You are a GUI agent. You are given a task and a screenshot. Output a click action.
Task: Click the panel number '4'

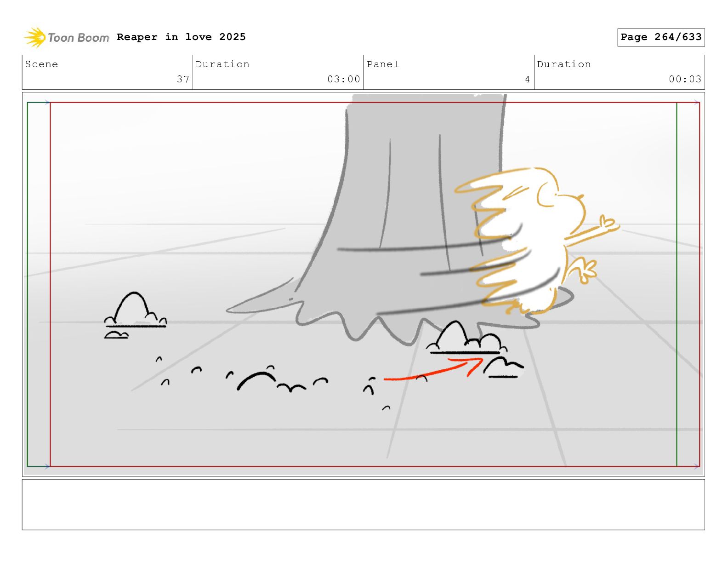coord(528,79)
